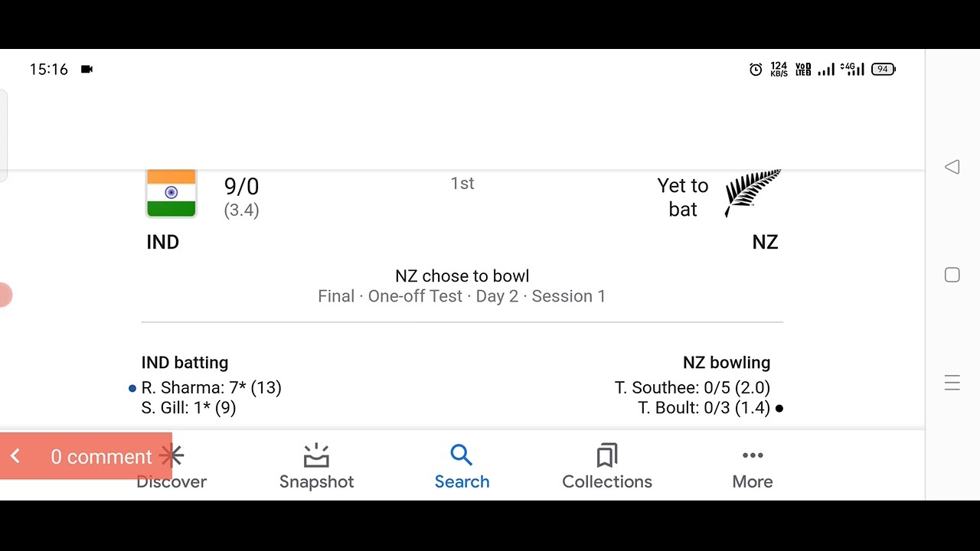980x551 pixels.
Task: Open the Android three-line menu button
Action: tap(952, 383)
